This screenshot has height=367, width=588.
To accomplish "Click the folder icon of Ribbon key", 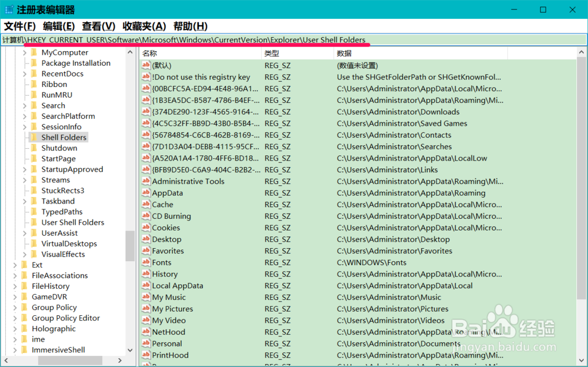I will (34, 84).
